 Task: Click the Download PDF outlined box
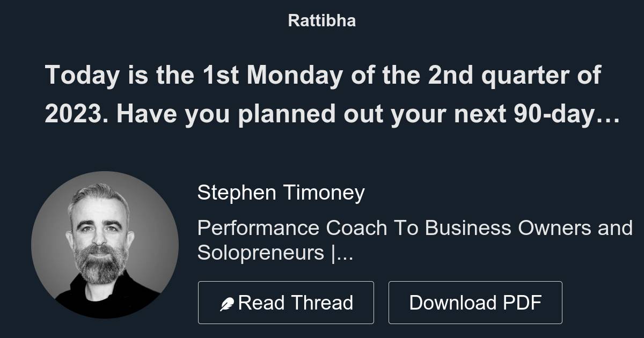475,302
